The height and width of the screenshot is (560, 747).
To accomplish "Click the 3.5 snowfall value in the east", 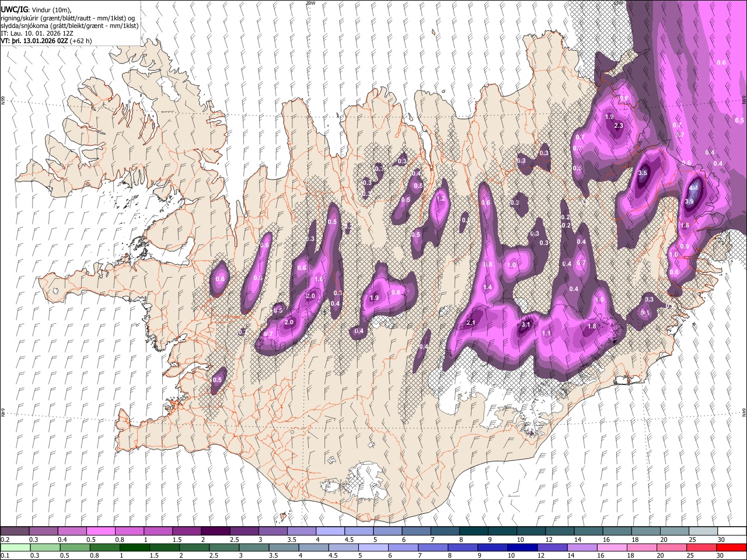I will click(643, 173).
